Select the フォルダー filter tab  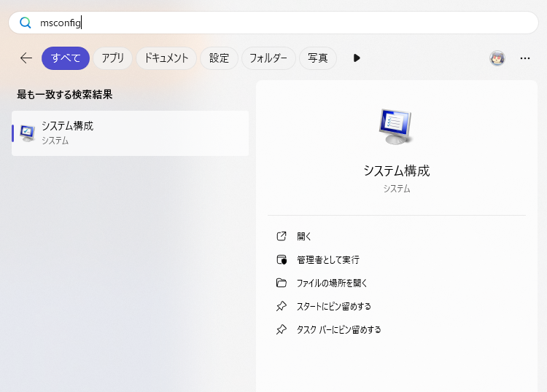click(x=268, y=58)
